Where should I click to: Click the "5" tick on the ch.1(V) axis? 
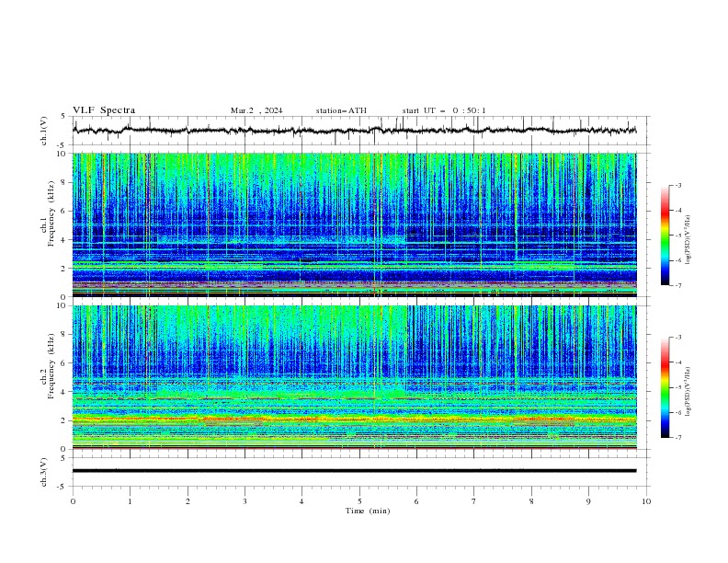tap(63, 117)
